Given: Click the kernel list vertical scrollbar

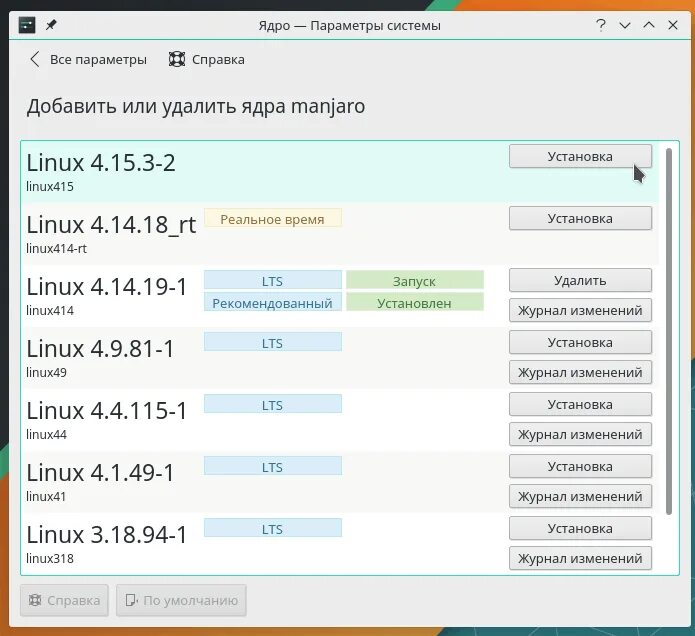Looking at the screenshot, I should [x=669, y=332].
